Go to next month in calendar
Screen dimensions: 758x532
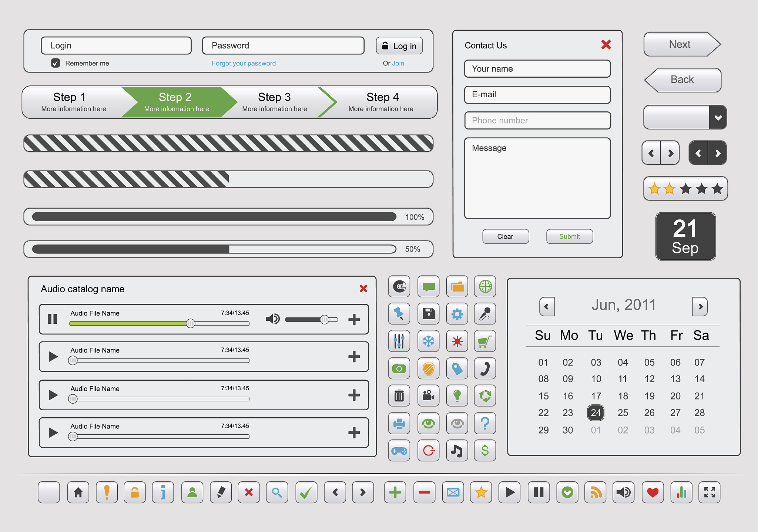pyautogui.click(x=700, y=306)
